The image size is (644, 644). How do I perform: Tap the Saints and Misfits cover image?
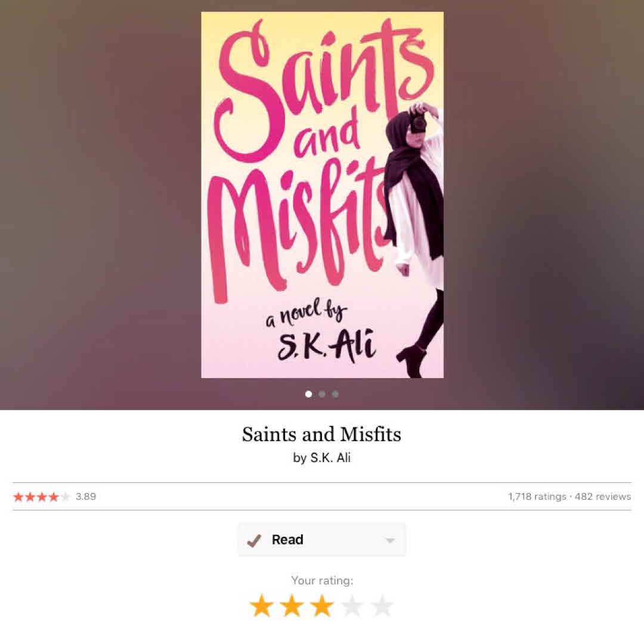322,194
